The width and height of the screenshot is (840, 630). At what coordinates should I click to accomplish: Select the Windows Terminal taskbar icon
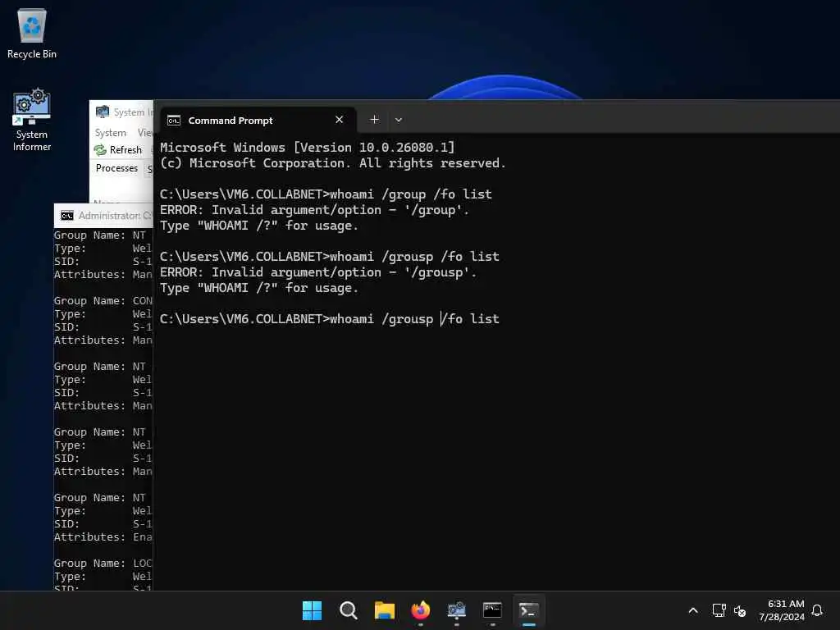(x=529, y=610)
